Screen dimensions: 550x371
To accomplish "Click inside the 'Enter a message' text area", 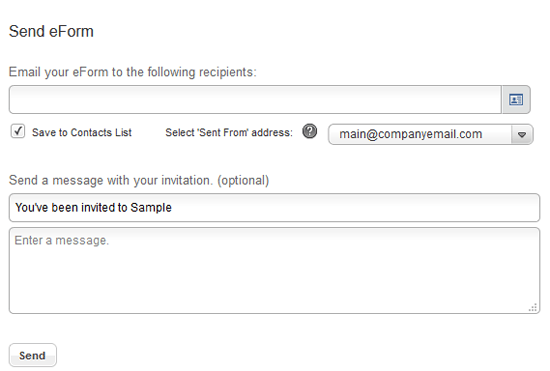I will (x=274, y=270).
